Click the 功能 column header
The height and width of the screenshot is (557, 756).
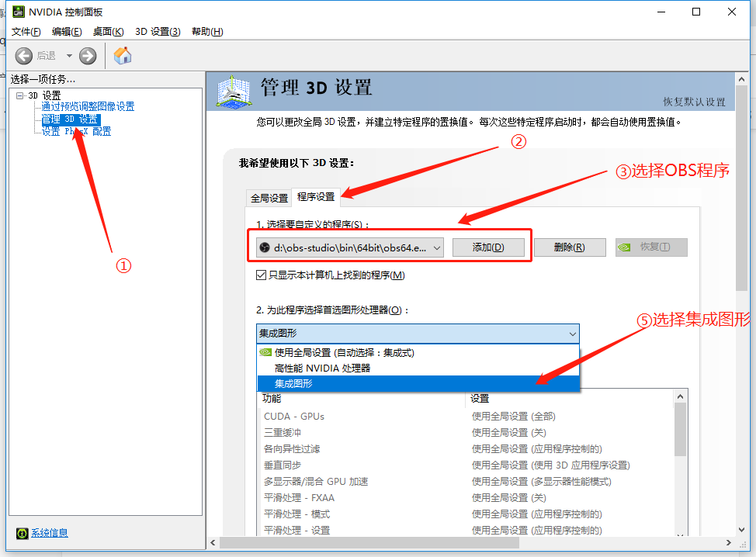click(x=362, y=399)
